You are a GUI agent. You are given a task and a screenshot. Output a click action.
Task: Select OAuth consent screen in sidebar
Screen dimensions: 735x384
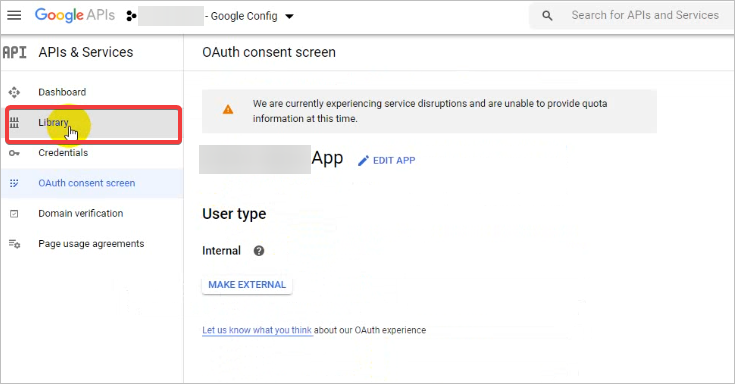tap(92, 183)
